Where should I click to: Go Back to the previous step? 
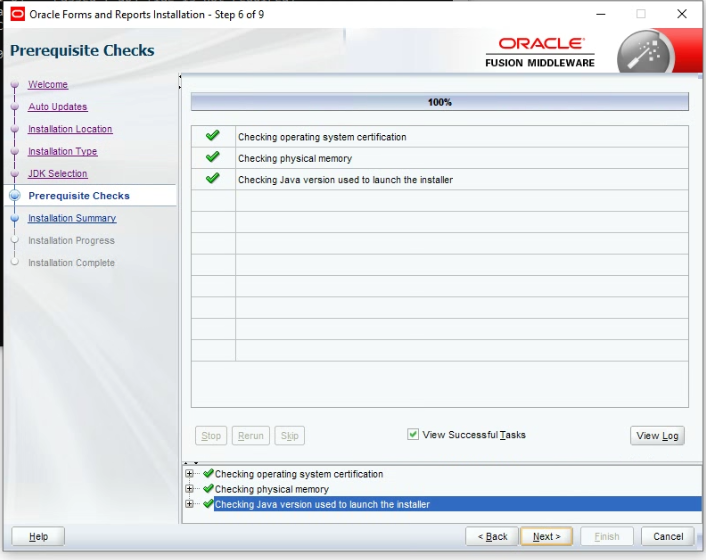coord(492,536)
